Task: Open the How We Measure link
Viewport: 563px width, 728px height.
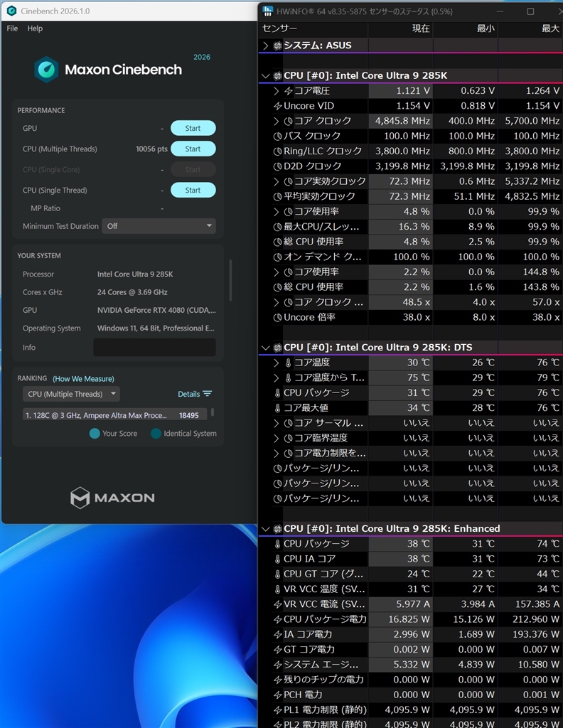Action: 83,379
